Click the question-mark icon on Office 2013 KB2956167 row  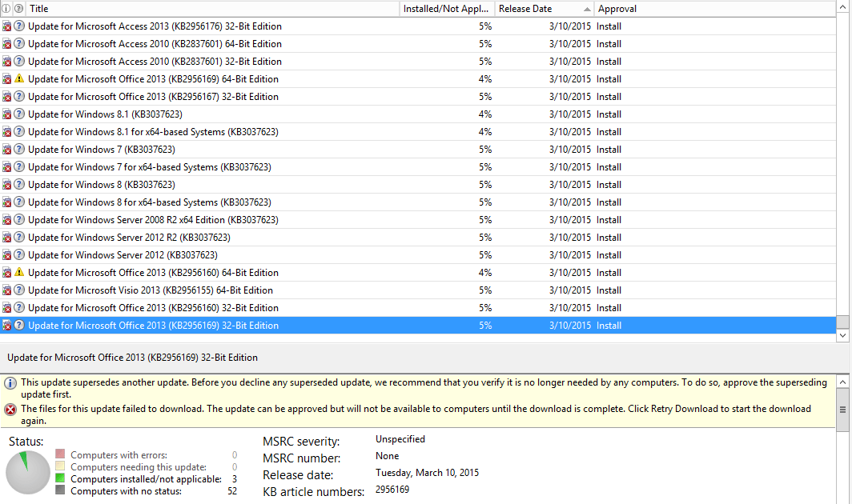point(19,96)
